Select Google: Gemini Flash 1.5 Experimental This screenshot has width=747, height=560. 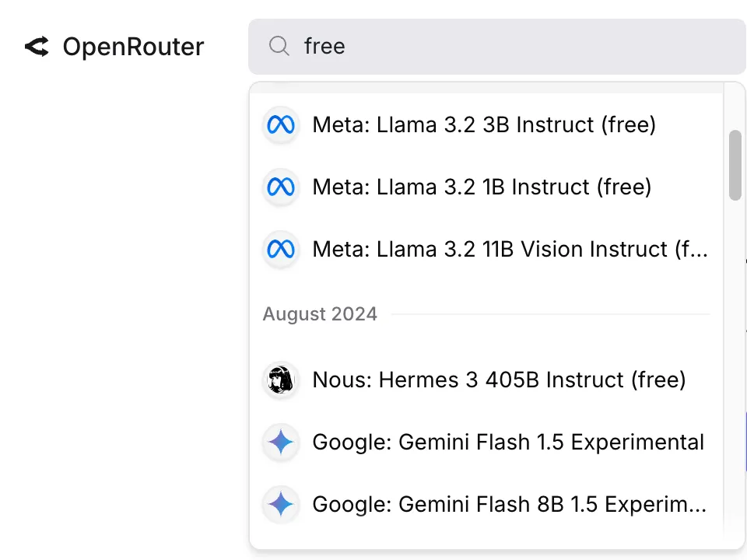(x=508, y=443)
